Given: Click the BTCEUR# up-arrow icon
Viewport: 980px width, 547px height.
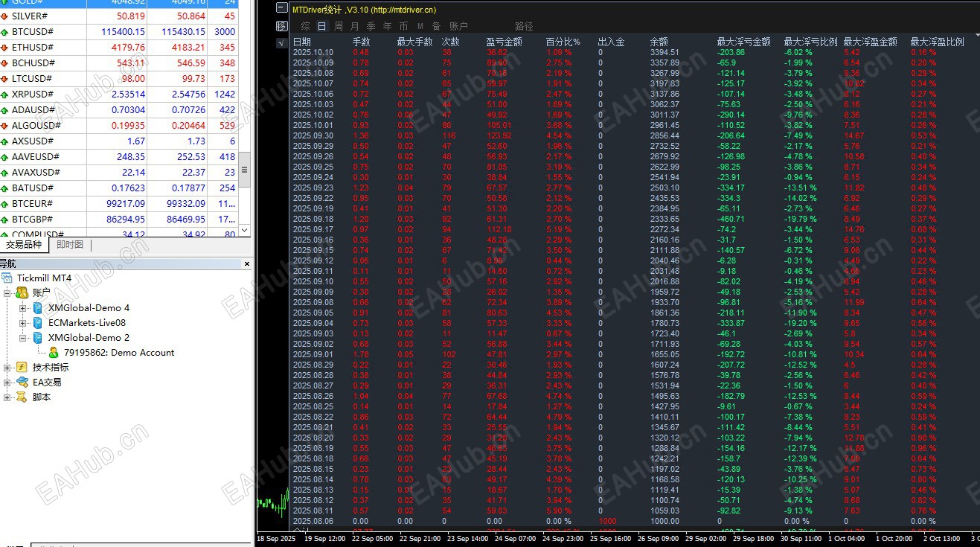Looking at the screenshot, I should click(5, 204).
